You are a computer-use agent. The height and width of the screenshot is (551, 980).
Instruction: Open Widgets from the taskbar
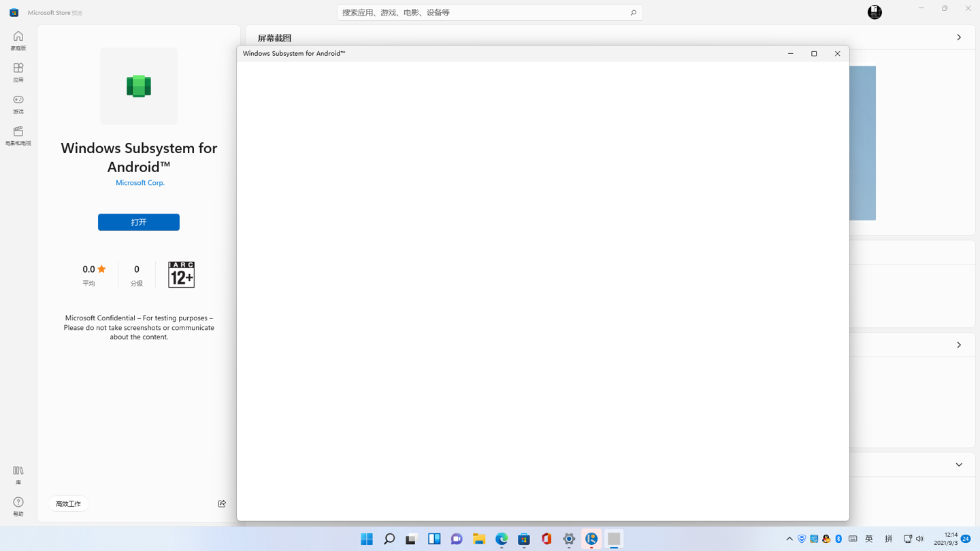tap(434, 539)
